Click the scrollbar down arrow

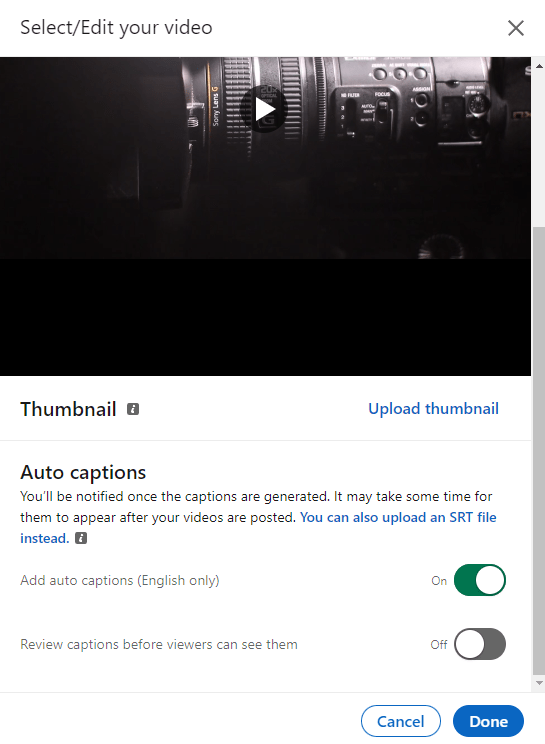coord(539,683)
